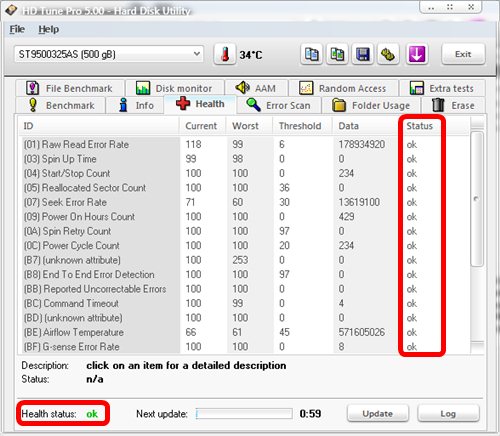The height and width of the screenshot is (436, 500).
Task: Switch to the Random Access tab
Action: [x=343, y=88]
